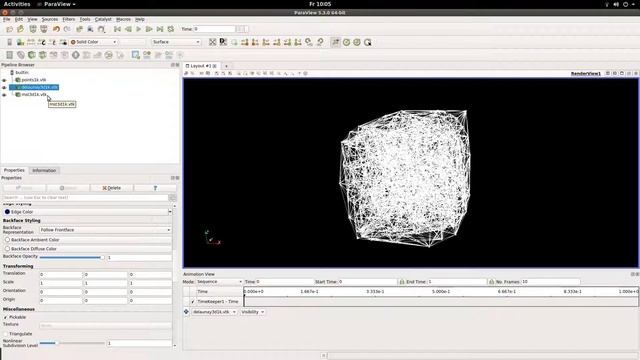Select Backface Diffuse Color button

tap(87, 249)
